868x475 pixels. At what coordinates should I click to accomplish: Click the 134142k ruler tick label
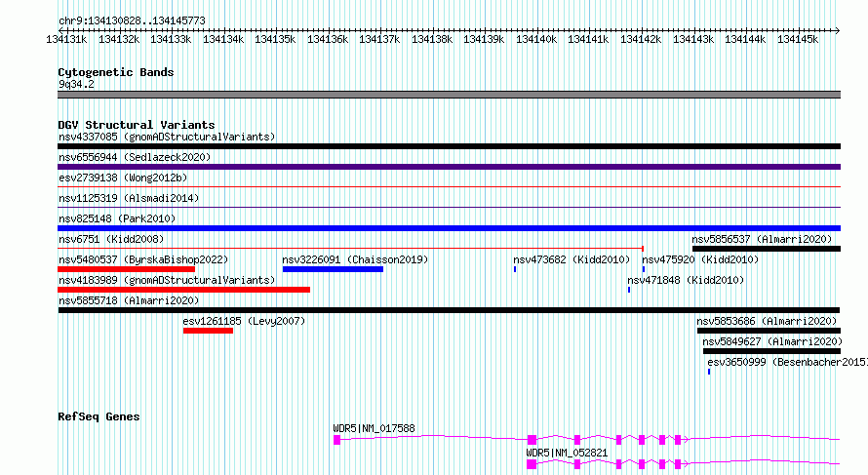pyautogui.click(x=641, y=39)
